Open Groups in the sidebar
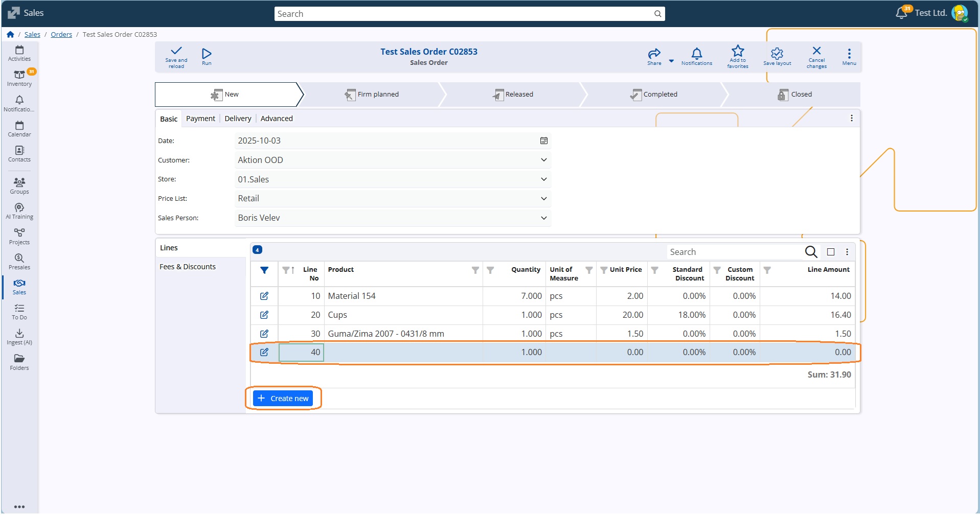Image resolution: width=980 pixels, height=515 pixels. [19, 186]
